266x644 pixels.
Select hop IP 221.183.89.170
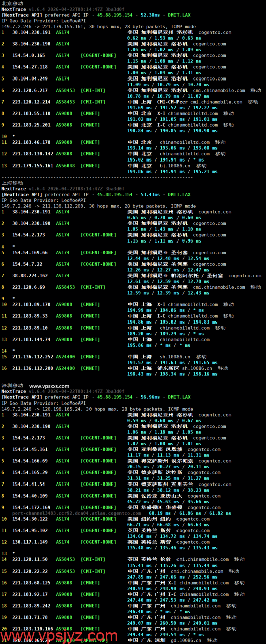pyautogui.click(x=31, y=304)
